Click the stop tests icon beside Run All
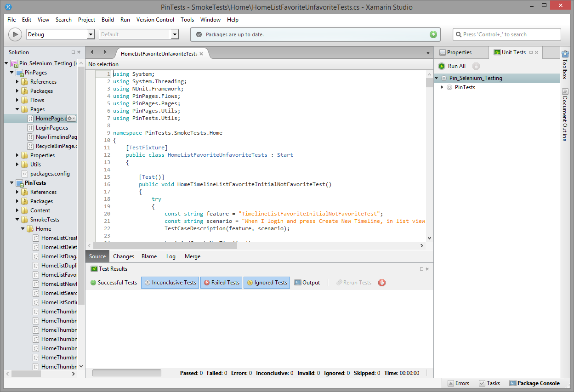Image resolution: width=574 pixels, height=392 pixels. [476, 66]
